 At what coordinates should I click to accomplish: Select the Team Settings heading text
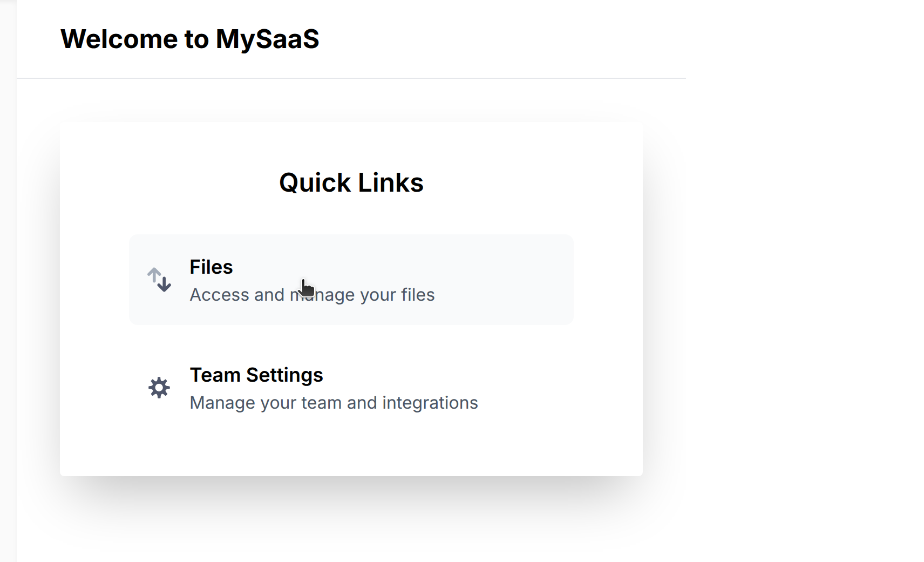click(256, 374)
